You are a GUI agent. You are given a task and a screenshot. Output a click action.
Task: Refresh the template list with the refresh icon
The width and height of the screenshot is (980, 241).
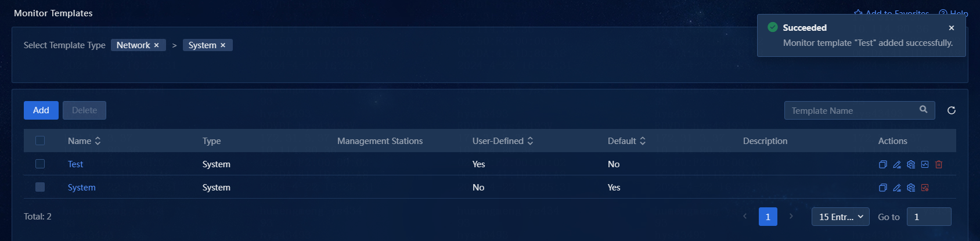point(951,110)
